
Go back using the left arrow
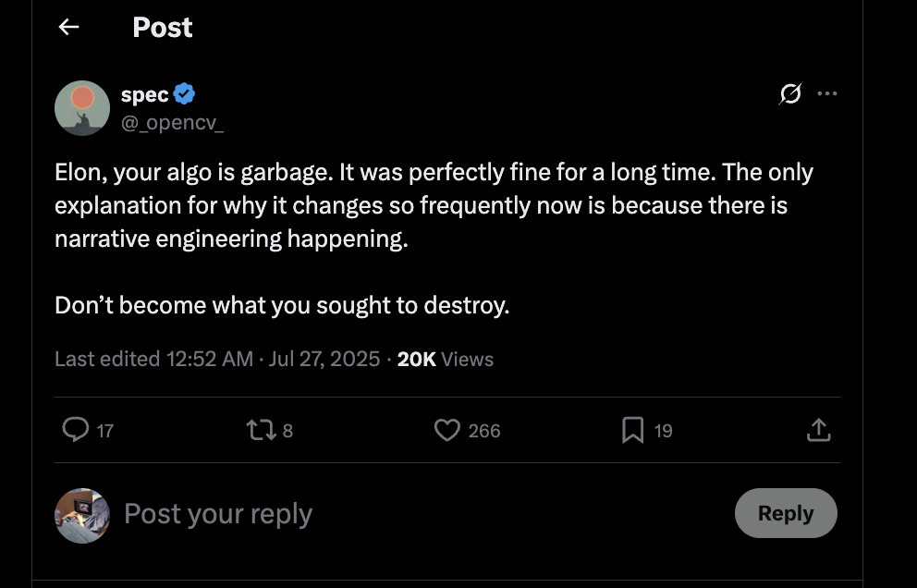[68, 28]
